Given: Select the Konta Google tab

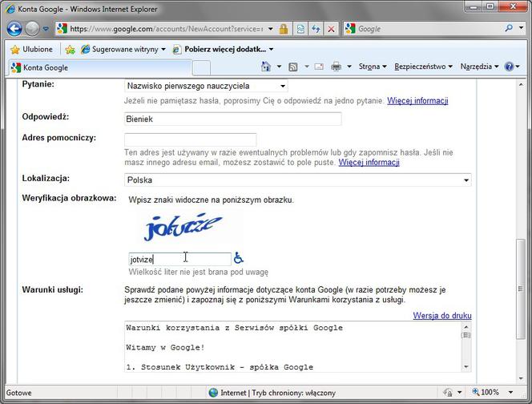Looking at the screenshot, I should [100, 67].
